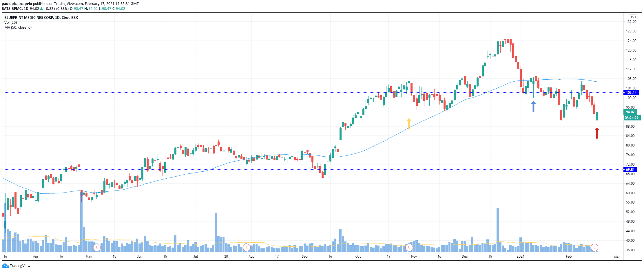Open the earnings marker E near May

pos(97,248)
